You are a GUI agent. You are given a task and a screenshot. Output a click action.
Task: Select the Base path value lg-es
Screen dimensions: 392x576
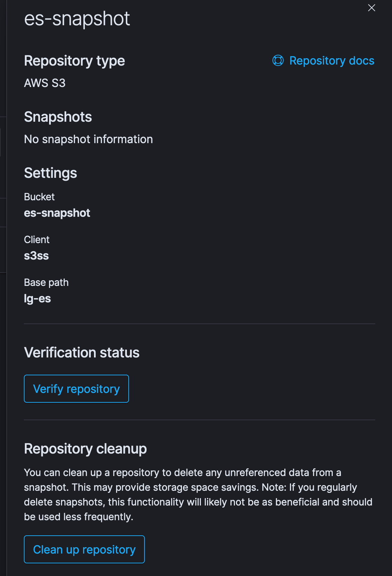[37, 298]
